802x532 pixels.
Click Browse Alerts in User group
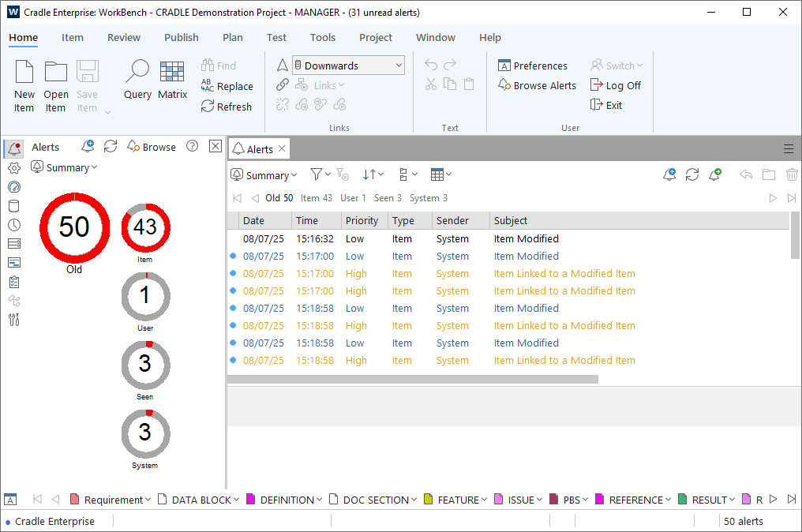pyautogui.click(x=537, y=85)
